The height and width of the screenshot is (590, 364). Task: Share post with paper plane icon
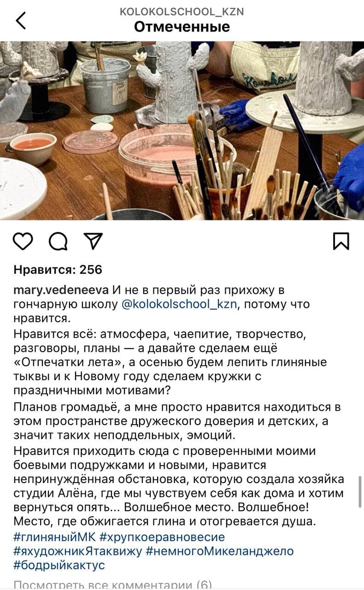click(x=93, y=241)
